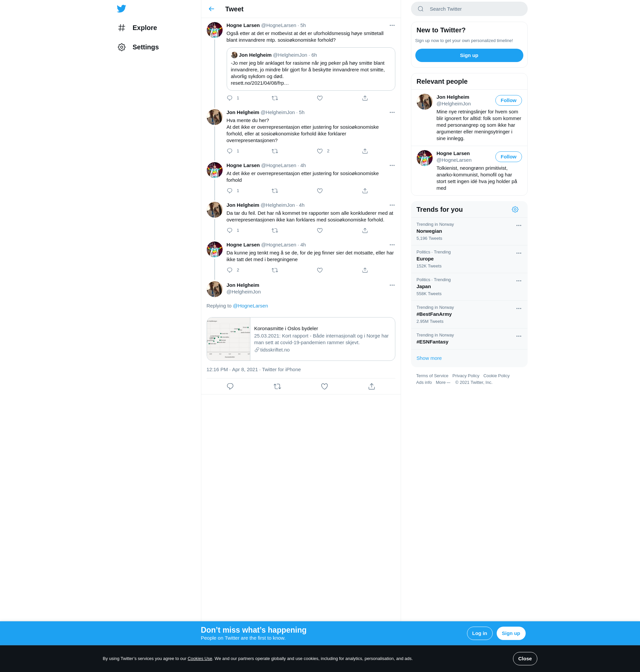Reply to Hogne Larsen's 5h tweet
640x672 pixels.
(x=230, y=98)
